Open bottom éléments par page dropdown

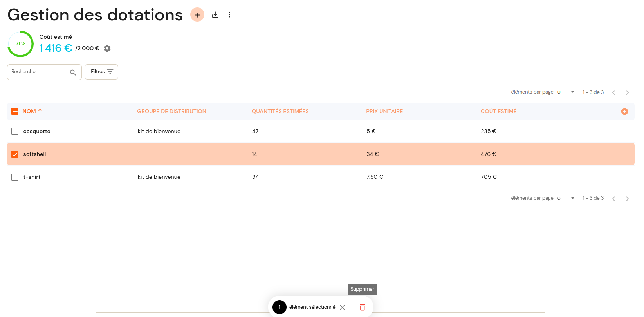tap(566, 198)
